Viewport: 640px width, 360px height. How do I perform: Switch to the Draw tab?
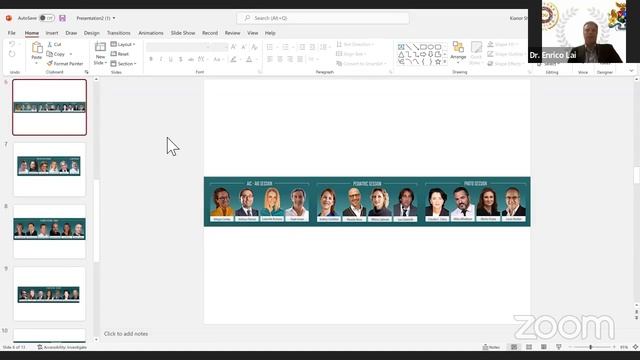pos(71,33)
